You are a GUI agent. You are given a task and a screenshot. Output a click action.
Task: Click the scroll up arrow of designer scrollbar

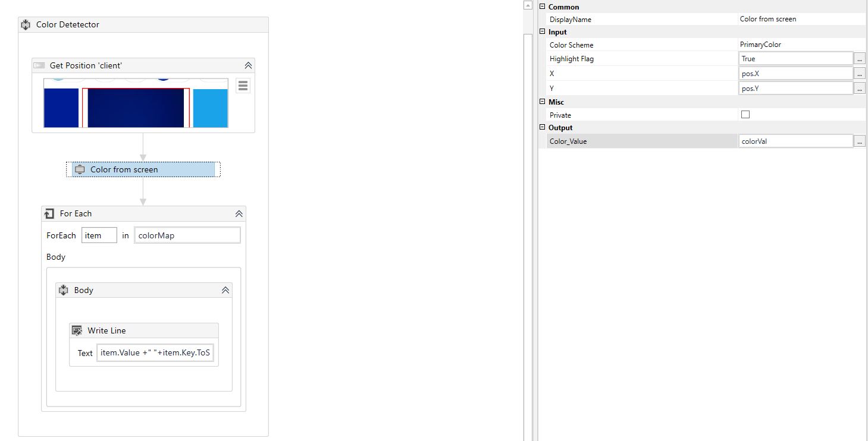click(528, 5)
